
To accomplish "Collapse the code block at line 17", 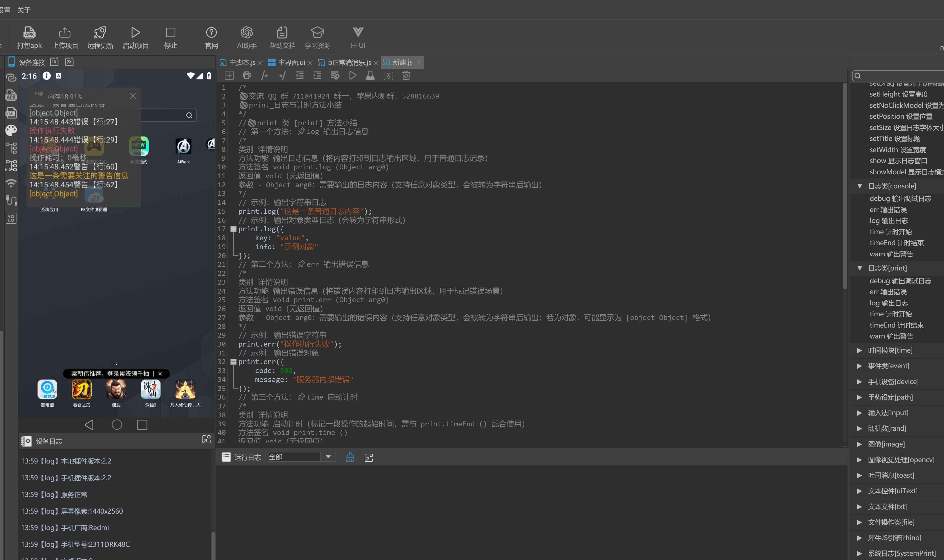I will point(233,229).
